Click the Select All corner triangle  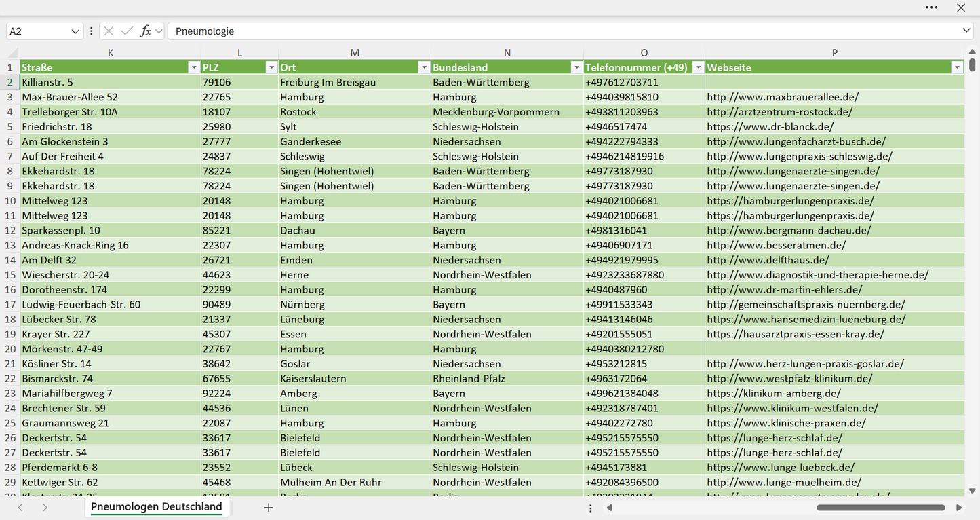click(13, 52)
